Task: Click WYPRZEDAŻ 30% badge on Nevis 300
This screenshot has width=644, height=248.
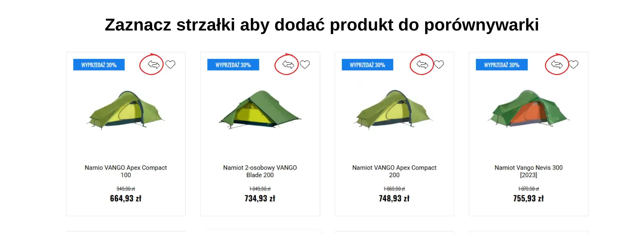Action: 502,65
